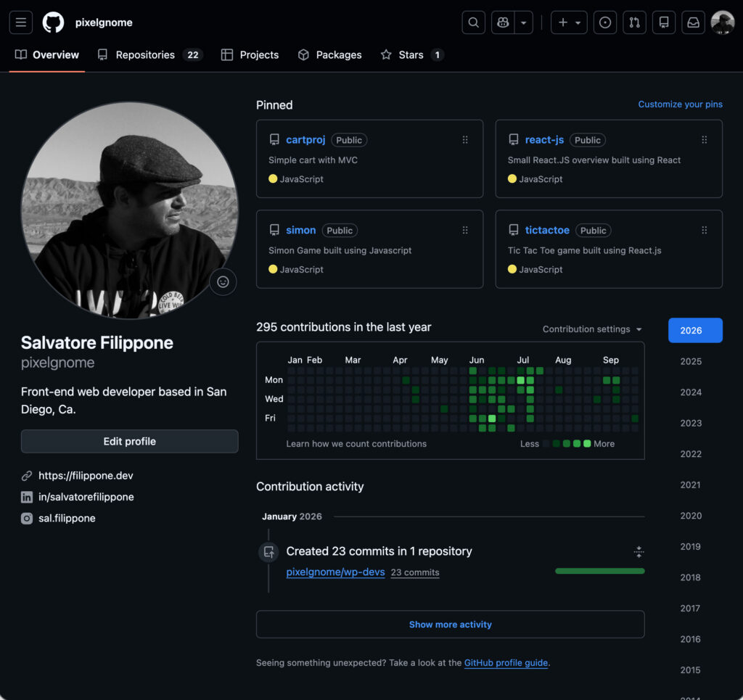Open the notifications inbox icon
This screenshot has height=700, width=743.
coord(693,22)
